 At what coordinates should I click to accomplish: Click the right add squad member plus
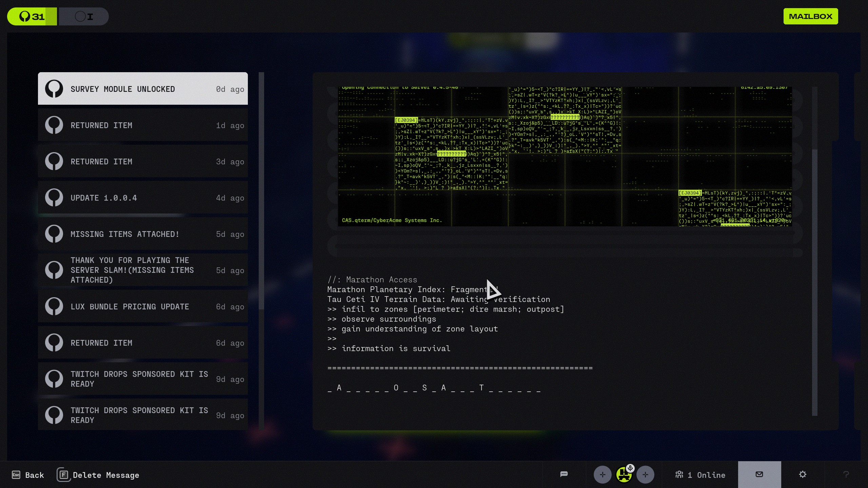tap(645, 475)
